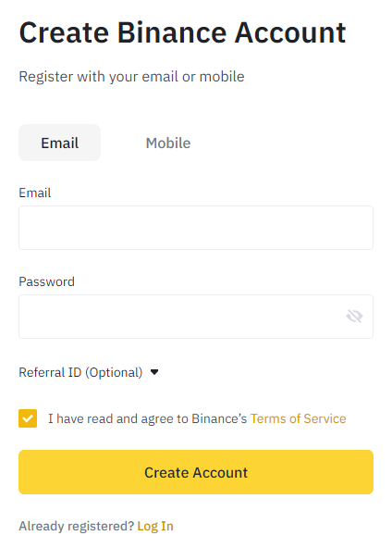Toggle password visibility with crossed-eye icon
392x548 pixels.
click(x=354, y=317)
